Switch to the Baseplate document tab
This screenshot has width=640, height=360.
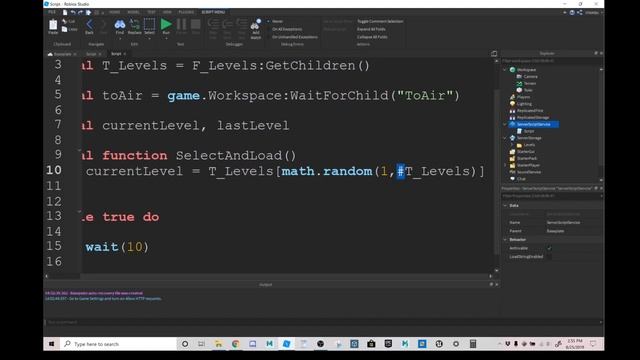[62, 54]
